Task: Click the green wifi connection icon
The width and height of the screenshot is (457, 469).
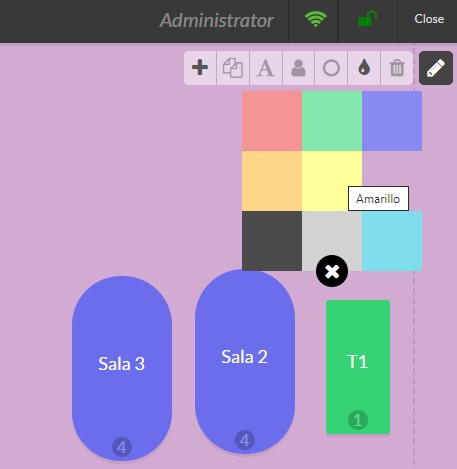Action: [x=315, y=19]
